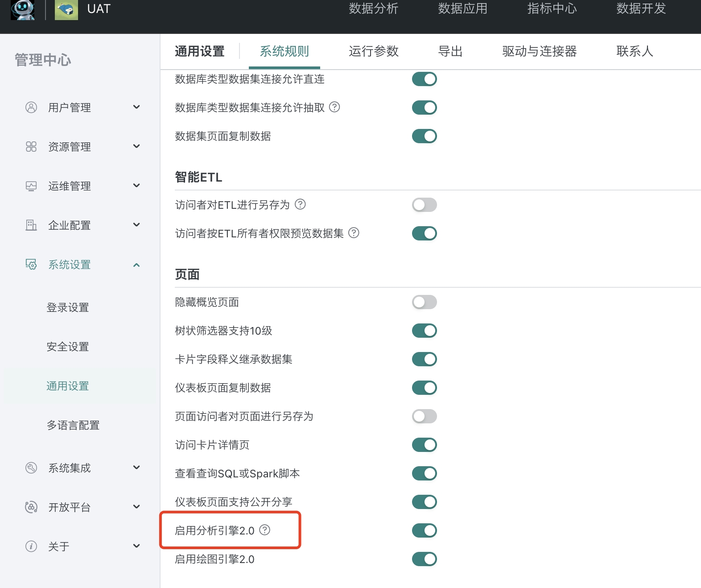Switch to 运行参数 tab
Screen dimensions: 701x588
point(374,51)
